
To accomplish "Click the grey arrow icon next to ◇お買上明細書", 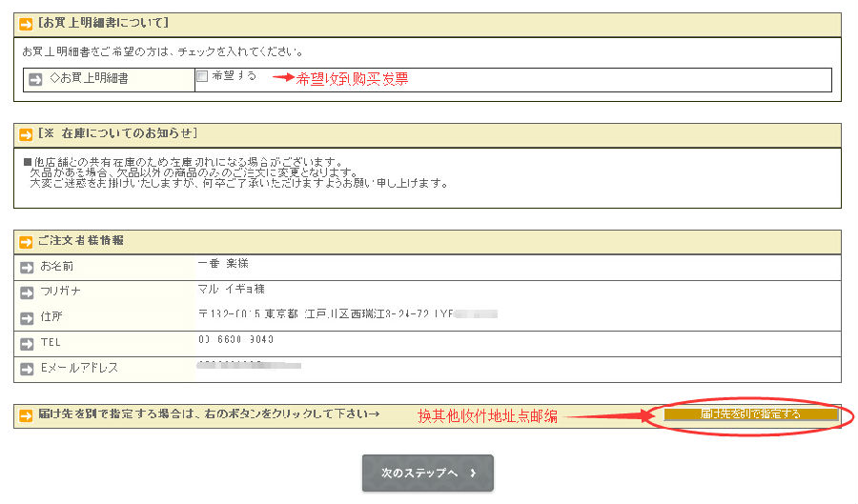I will (35, 80).
